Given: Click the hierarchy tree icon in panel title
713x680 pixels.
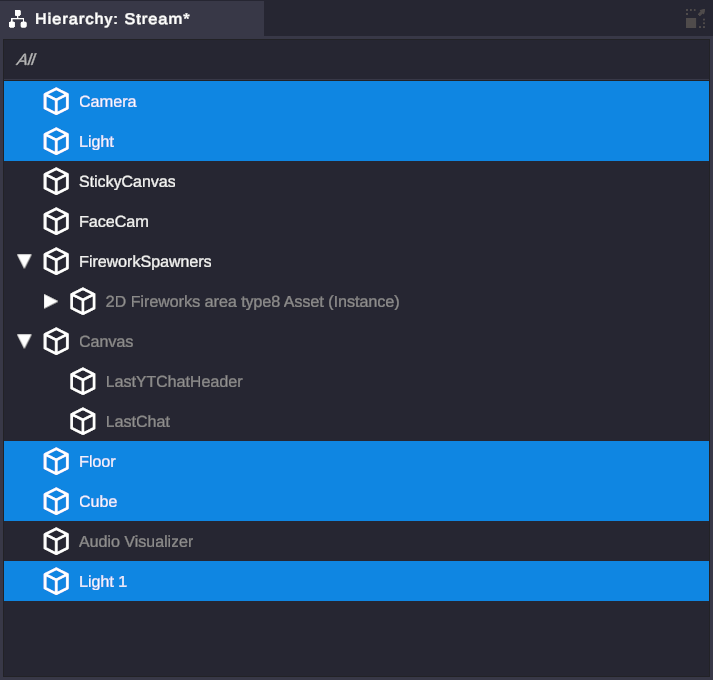Looking at the screenshot, I should pyautogui.click(x=17, y=18).
